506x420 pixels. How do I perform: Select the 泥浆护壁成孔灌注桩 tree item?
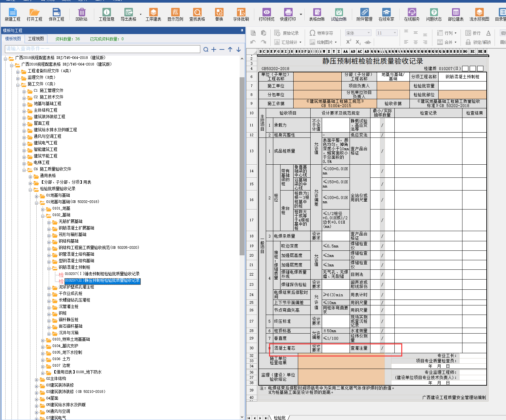76,287
